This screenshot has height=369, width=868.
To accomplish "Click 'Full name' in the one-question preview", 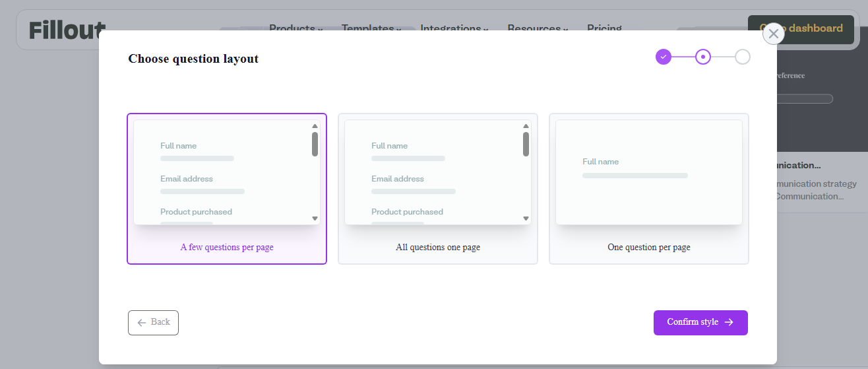I will click(x=600, y=162).
